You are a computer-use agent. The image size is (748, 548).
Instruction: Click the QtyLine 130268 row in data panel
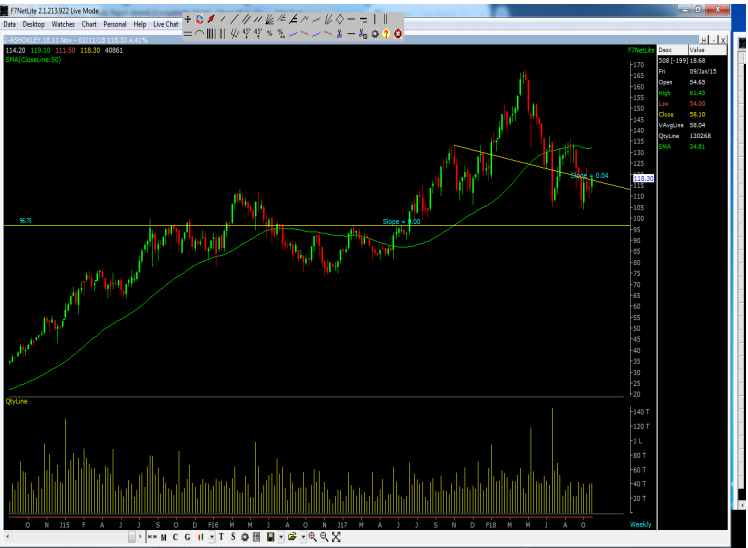[x=693, y=136]
